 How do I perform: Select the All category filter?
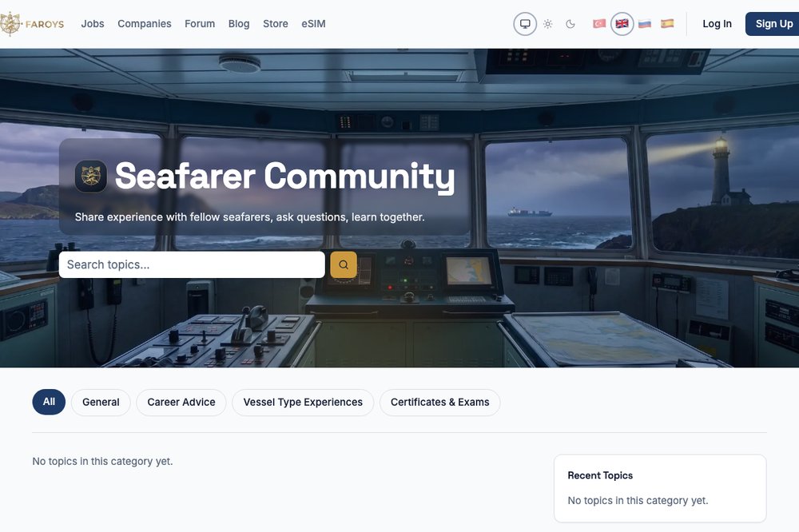(x=49, y=402)
